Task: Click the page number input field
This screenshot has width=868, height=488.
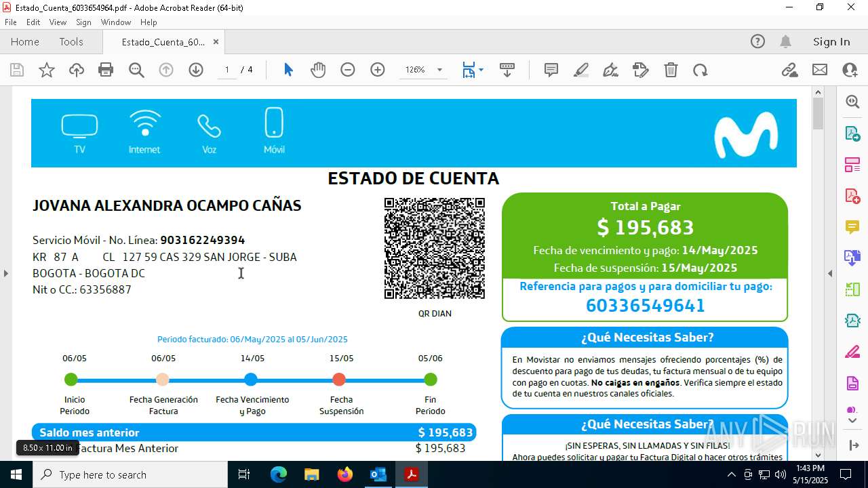Action: click(x=226, y=70)
